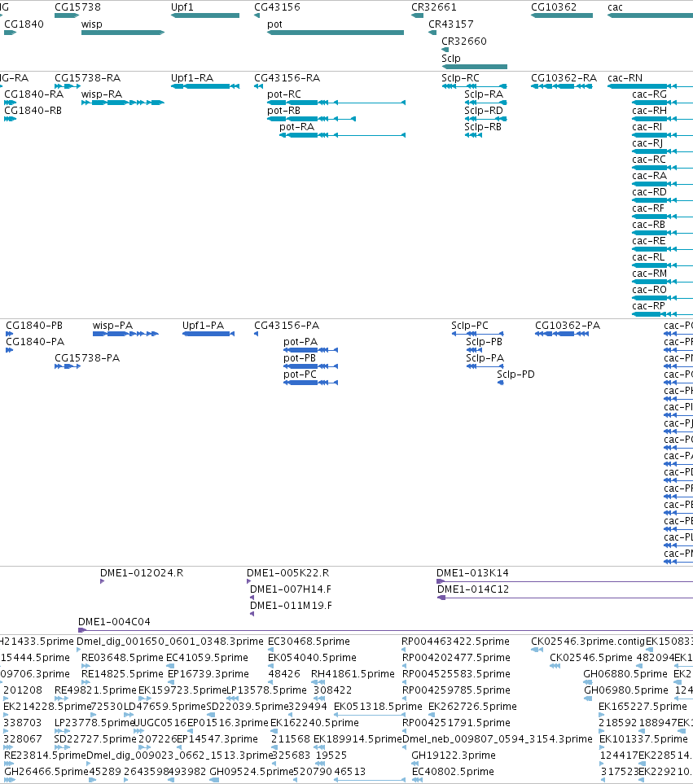Image resolution: width=693 pixels, height=784 pixels.
Task: Open the CG15738-PA protein label
Action: coord(87,358)
